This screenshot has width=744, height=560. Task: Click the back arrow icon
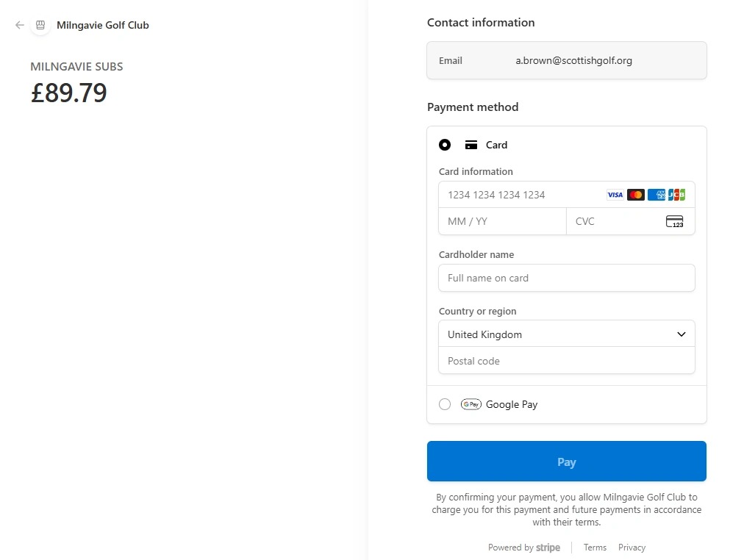pos(20,25)
